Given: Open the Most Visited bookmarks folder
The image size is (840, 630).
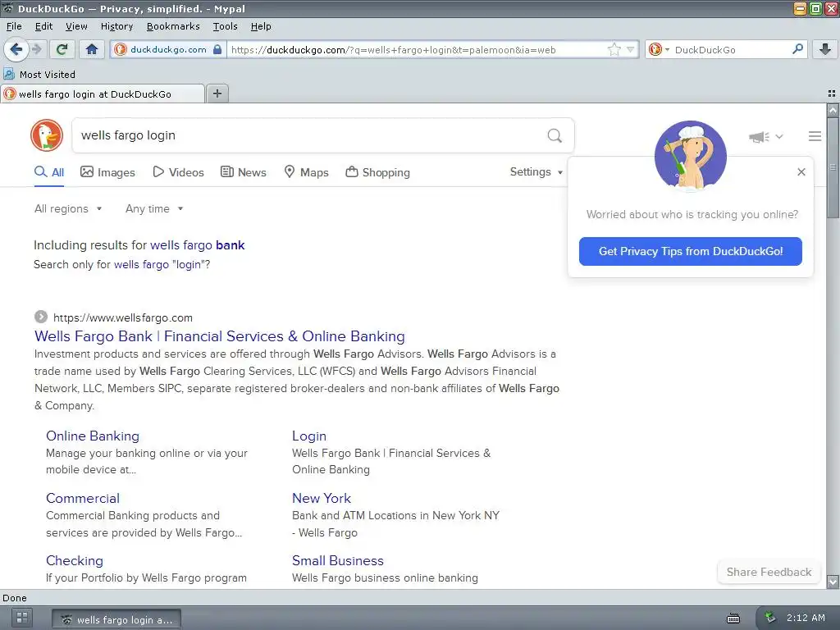Looking at the screenshot, I should point(39,74).
